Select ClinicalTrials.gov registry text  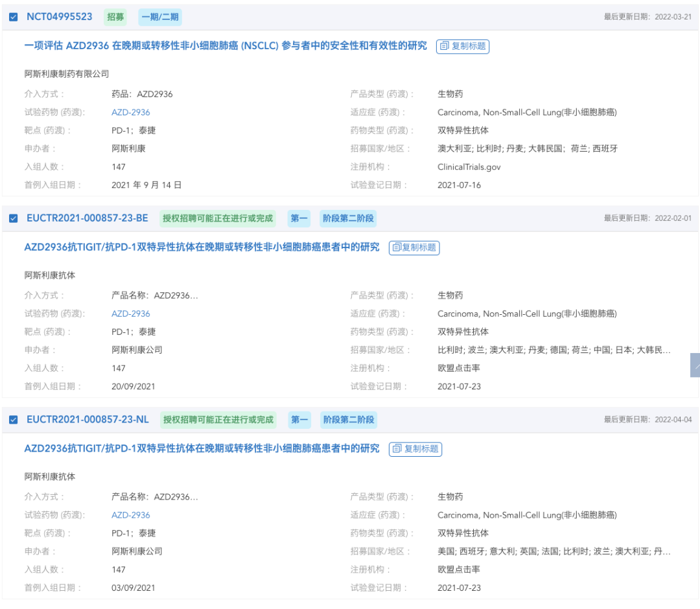tap(469, 167)
